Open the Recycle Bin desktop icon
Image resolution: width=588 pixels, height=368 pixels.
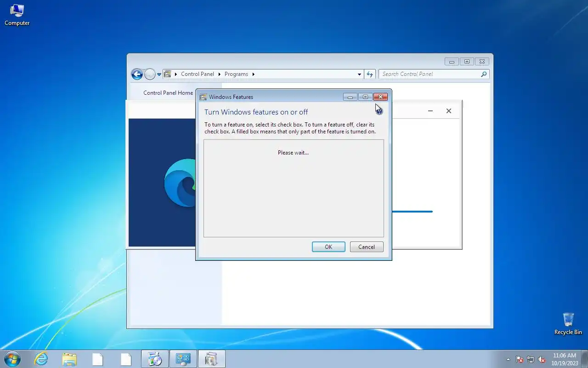(x=568, y=324)
